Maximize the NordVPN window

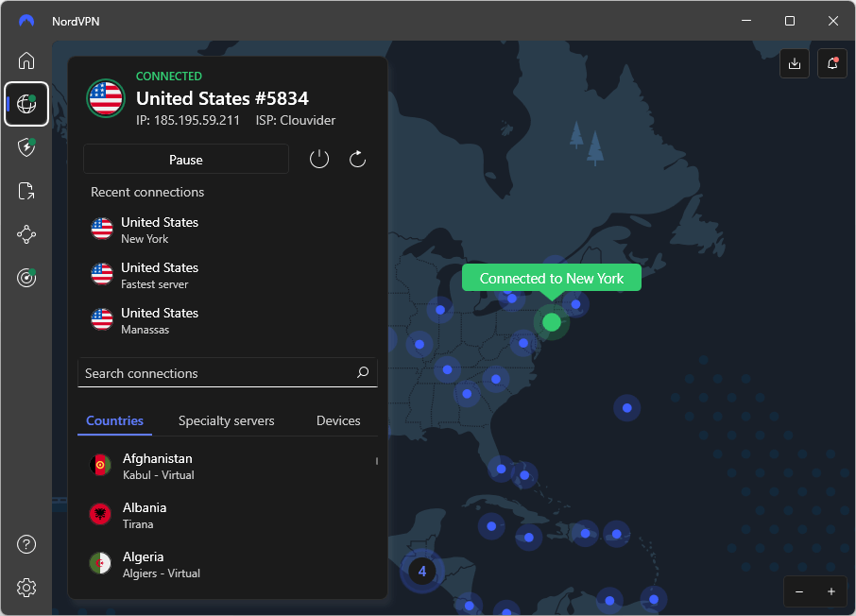(x=790, y=21)
